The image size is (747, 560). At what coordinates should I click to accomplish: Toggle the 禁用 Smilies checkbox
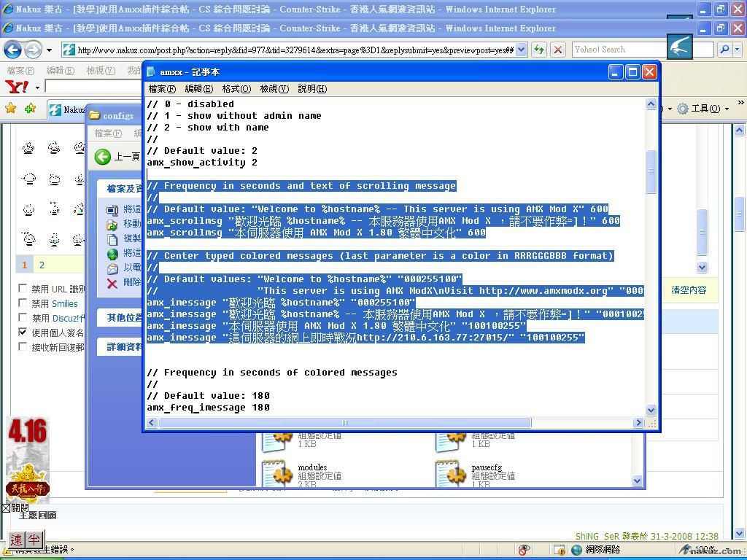[23, 303]
